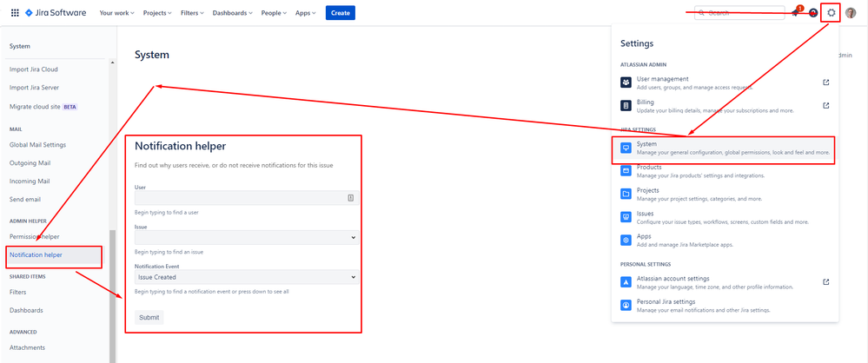Click the Personal Jira settings icon
Viewport: 868px width, 363px height.
626,306
